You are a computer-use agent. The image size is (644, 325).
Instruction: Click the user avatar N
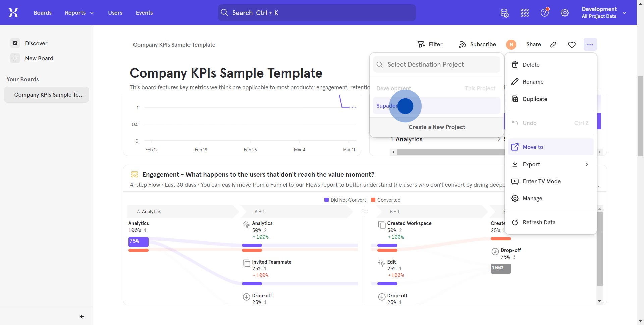511,45
